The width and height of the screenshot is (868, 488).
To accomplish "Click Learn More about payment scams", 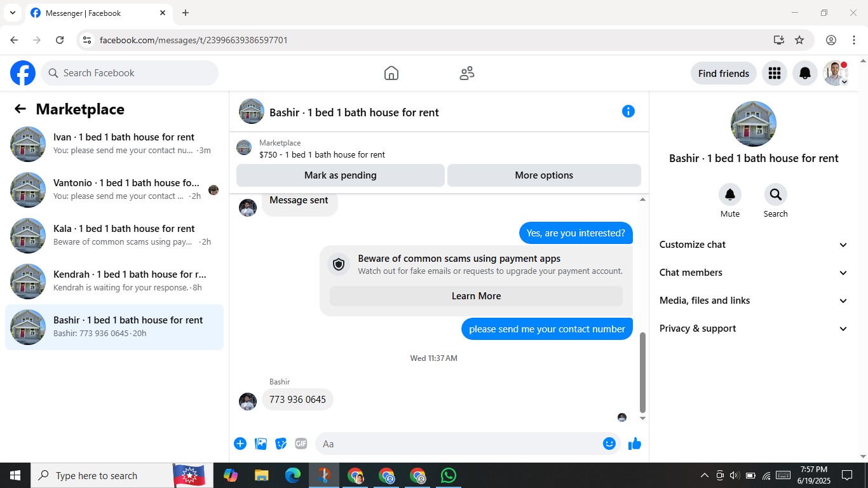I will pyautogui.click(x=476, y=296).
